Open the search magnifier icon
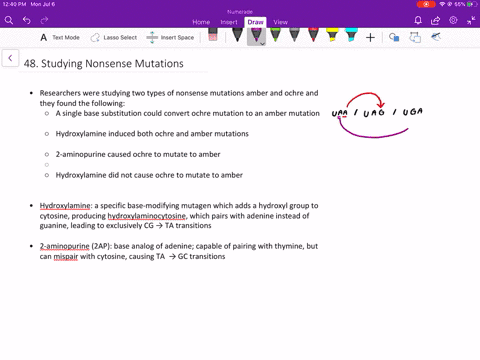Image resolution: width=480 pixels, height=360 pixels. click(9, 20)
